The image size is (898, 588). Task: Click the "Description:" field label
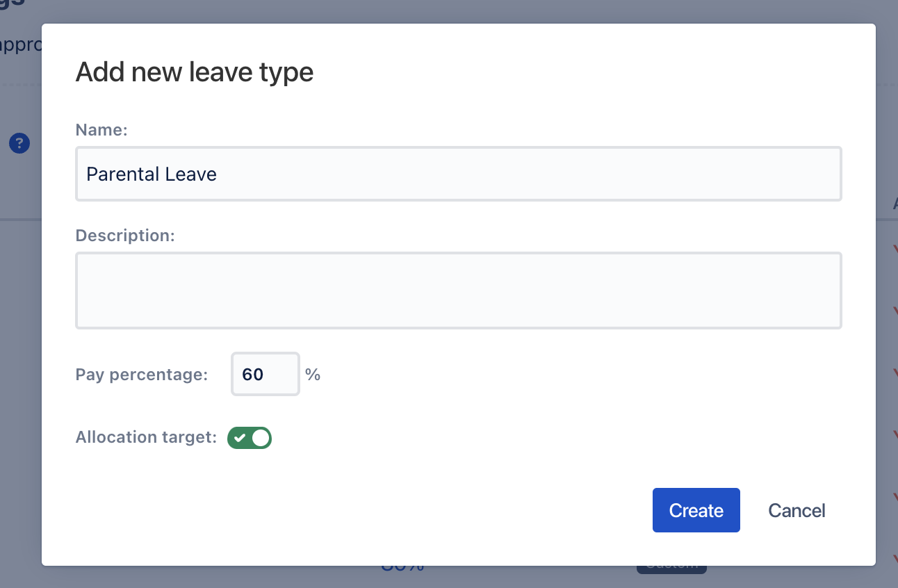tap(125, 236)
